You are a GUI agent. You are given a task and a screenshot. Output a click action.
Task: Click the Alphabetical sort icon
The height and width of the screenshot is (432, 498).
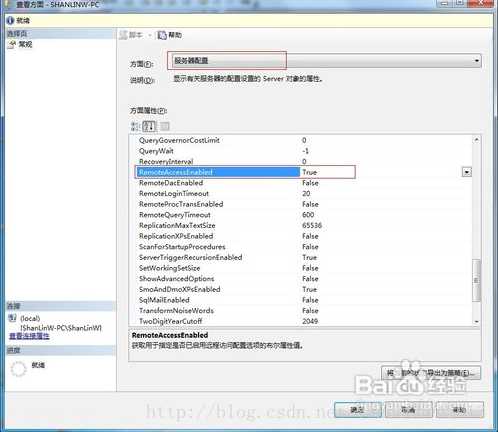(149, 126)
